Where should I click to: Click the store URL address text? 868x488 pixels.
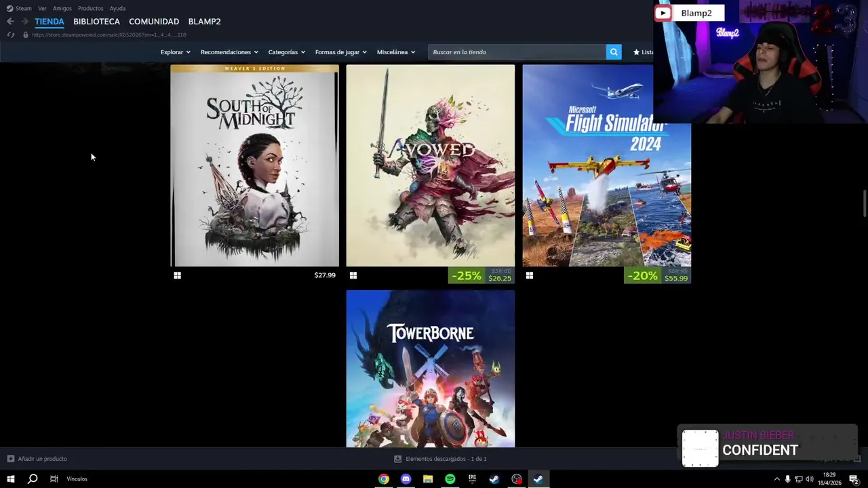pyautogui.click(x=108, y=35)
